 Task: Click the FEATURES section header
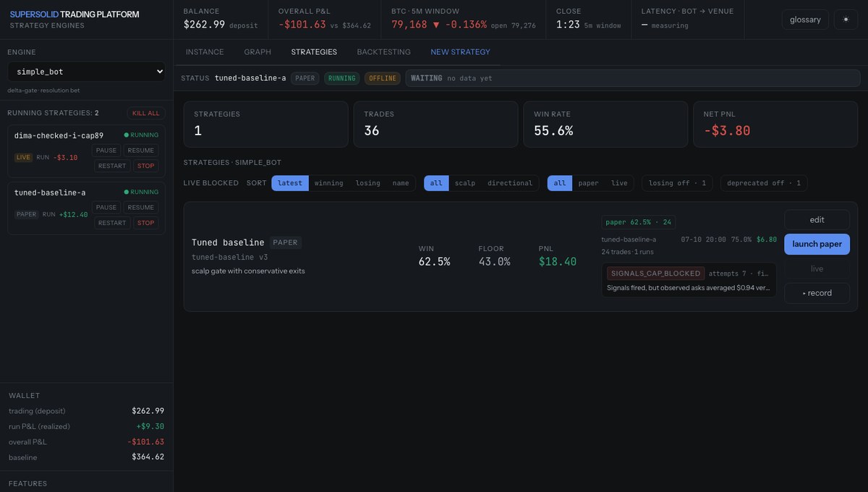27,483
